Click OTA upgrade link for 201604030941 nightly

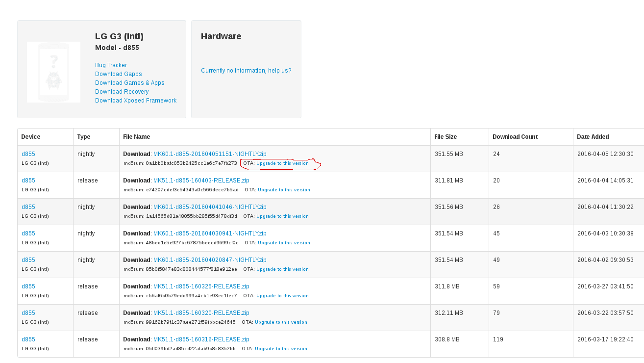[x=284, y=243]
